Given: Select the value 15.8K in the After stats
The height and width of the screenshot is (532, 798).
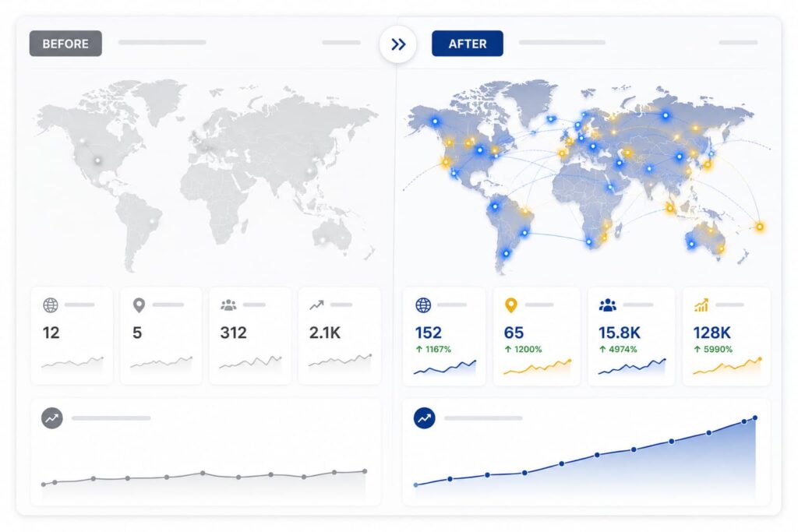Looking at the screenshot, I should 620,333.
